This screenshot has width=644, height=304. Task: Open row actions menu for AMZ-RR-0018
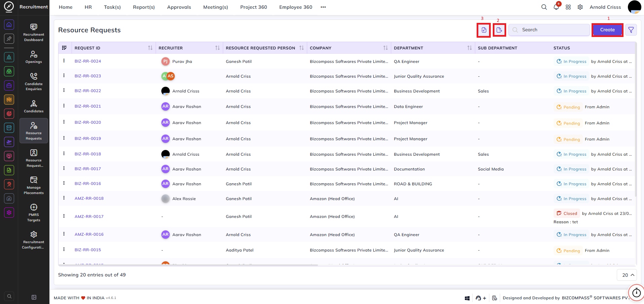(64, 198)
